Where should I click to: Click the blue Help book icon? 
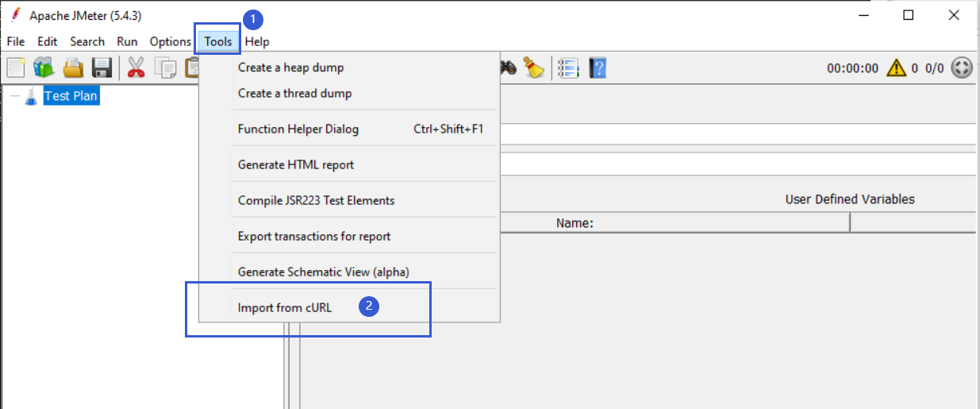tap(598, 68)
